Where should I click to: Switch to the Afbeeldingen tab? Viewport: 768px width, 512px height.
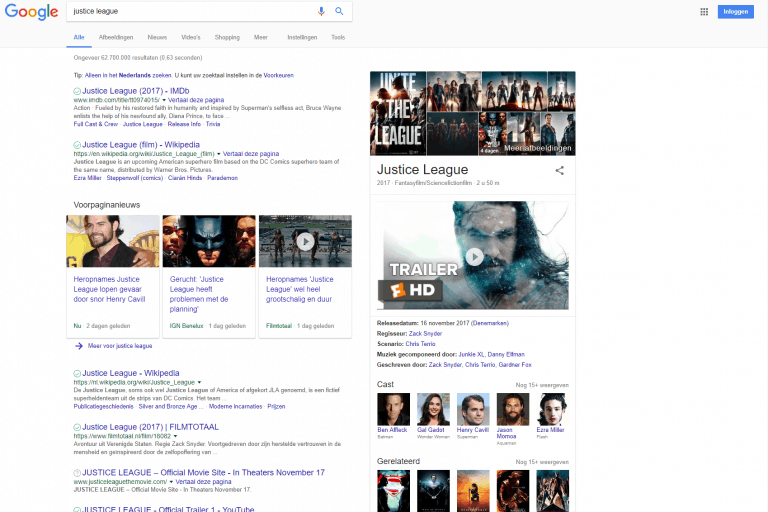116,37
